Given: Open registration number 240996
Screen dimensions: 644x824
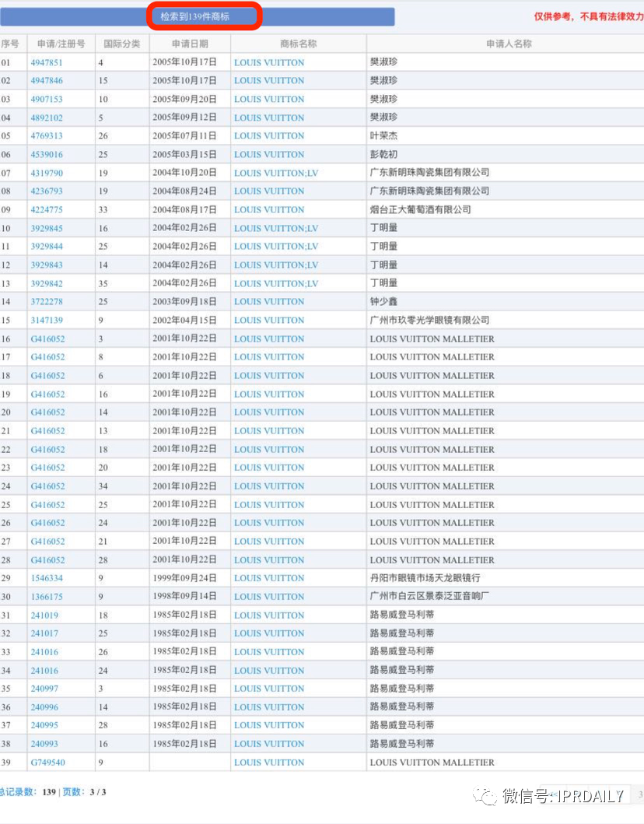Looking at the screenshot, I should click(x=44, y=707).
